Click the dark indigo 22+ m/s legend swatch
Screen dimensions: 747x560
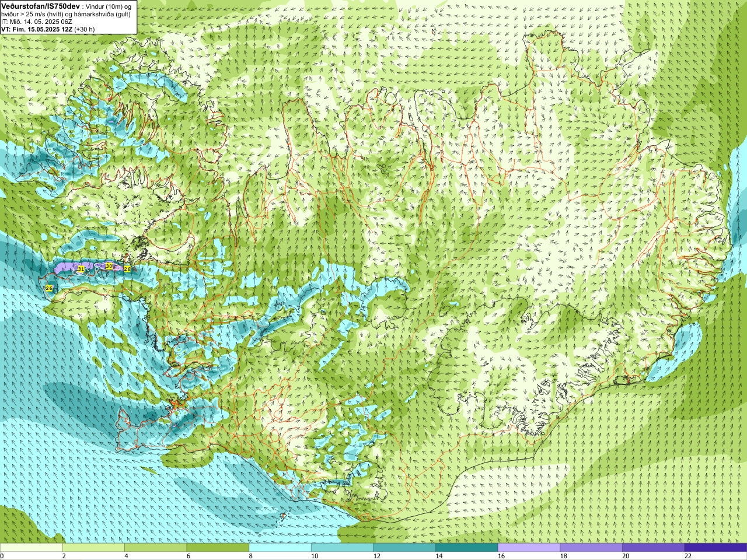[x=715, y=548]
